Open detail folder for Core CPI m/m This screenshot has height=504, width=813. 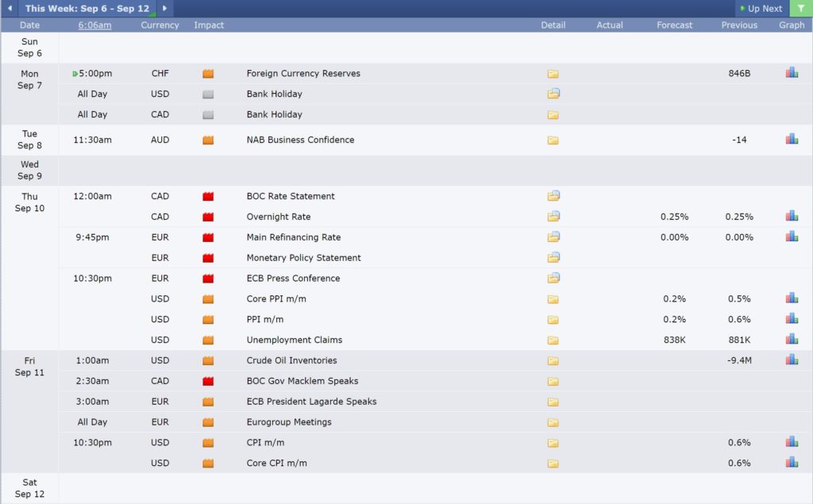tap(553, 464)
